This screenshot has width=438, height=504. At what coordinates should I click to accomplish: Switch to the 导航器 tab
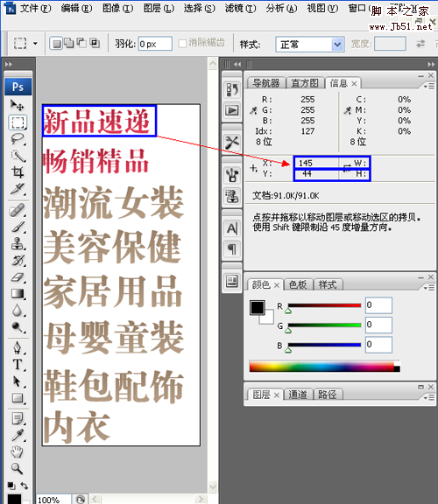tap(266, 83)
